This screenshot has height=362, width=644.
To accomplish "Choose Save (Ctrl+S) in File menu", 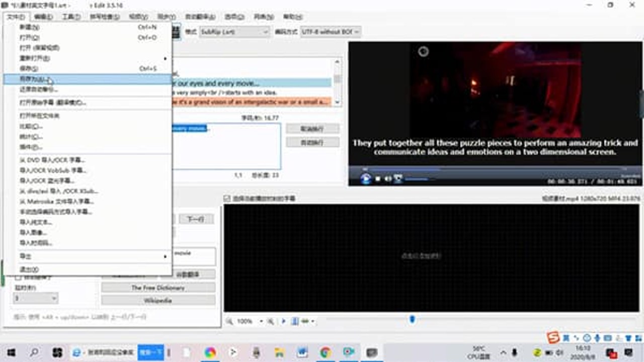I will [x=88, y=68].
